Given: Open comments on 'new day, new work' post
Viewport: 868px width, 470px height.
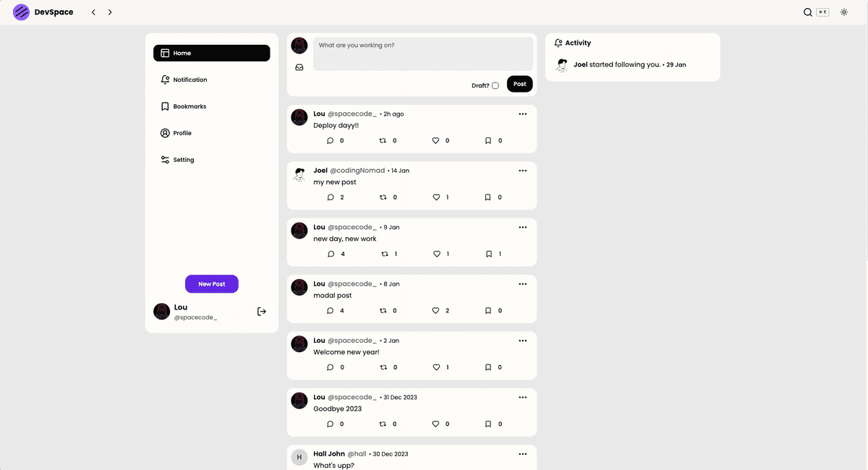Looking at the screenshot, I should click(x=331, y=254).
